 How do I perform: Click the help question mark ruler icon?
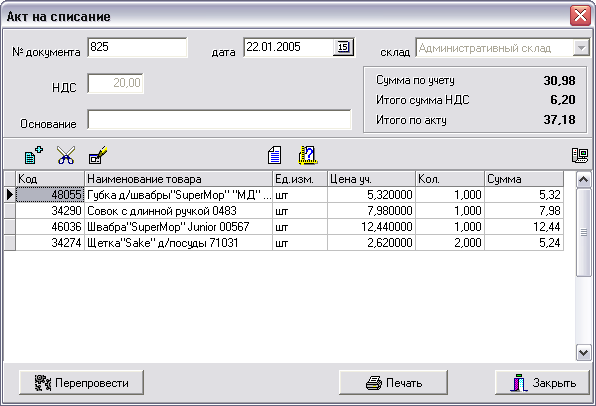click(x=308, y=155)
